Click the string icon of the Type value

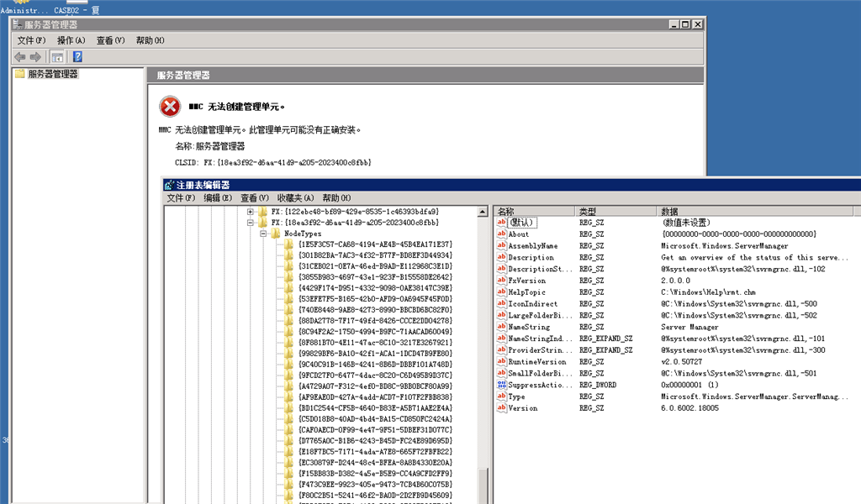coord(501,396)
